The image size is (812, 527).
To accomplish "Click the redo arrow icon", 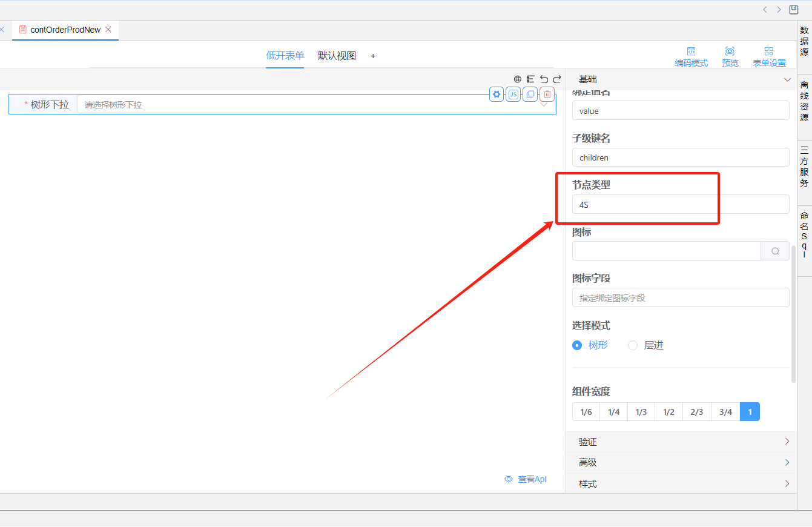I will 557,79.
